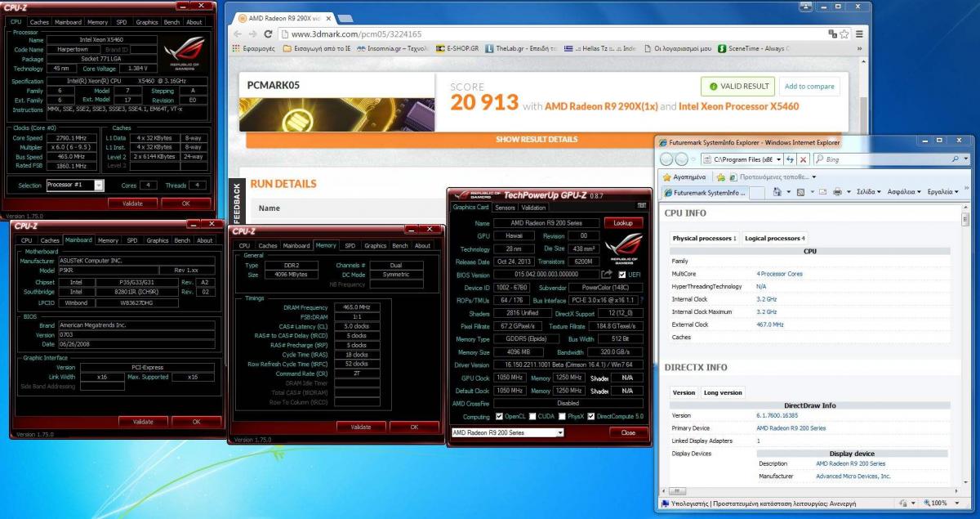Click Internet Explorer forward button
This screenshot has height=519, width=980.
pyautogui.click(x=684, y=159)
